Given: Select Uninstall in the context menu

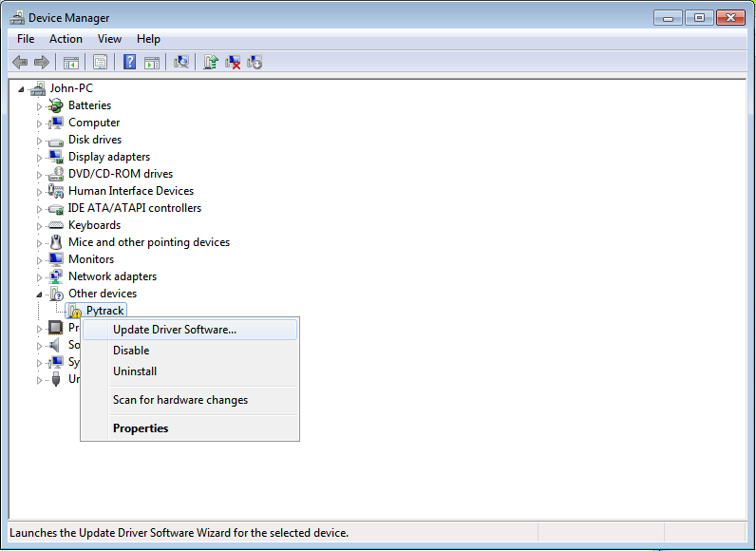Looking at the screenshot, I should (x=135, y=371).
